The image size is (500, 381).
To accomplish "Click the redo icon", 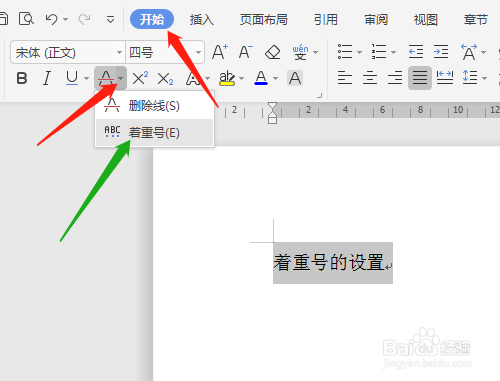I will tap(84, 19).
